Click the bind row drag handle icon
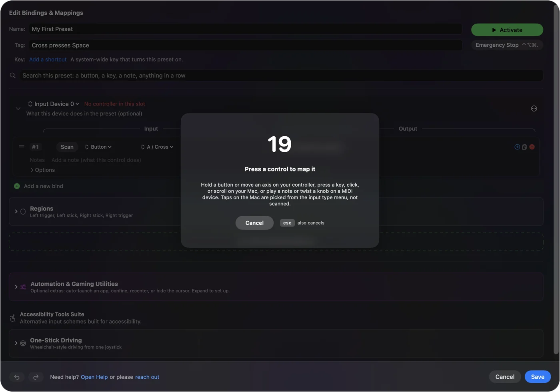The width and height of the screenshot is (560, 392). [22, 147]
